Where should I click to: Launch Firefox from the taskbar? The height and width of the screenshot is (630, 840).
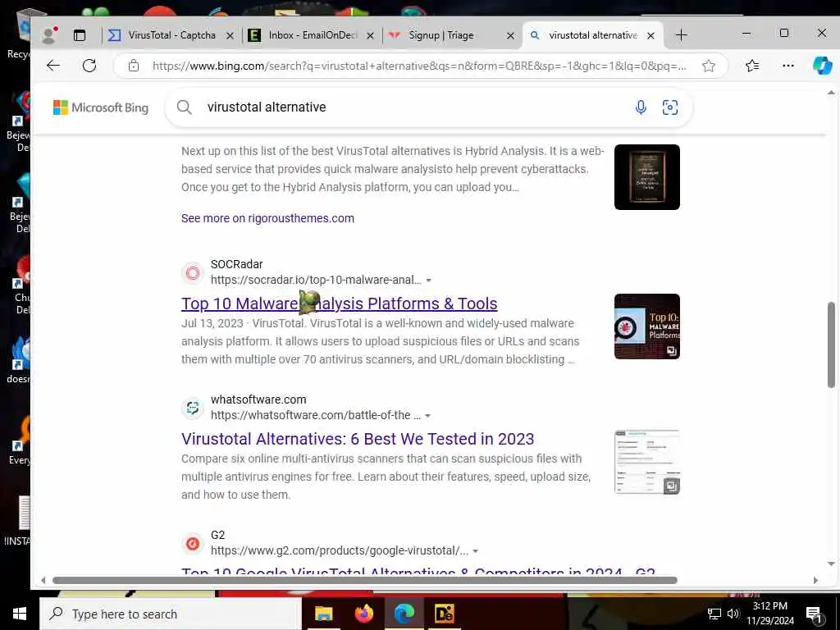coord(363,614)
